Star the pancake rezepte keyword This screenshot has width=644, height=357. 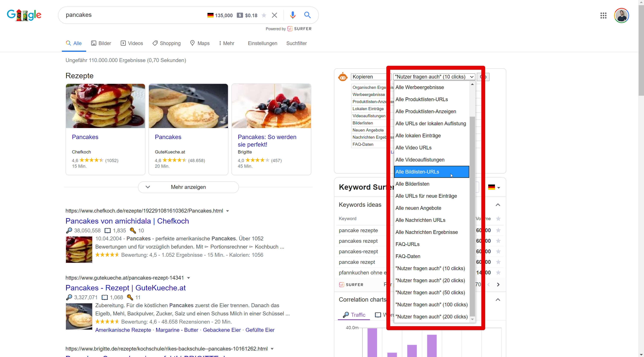point(498,230)
